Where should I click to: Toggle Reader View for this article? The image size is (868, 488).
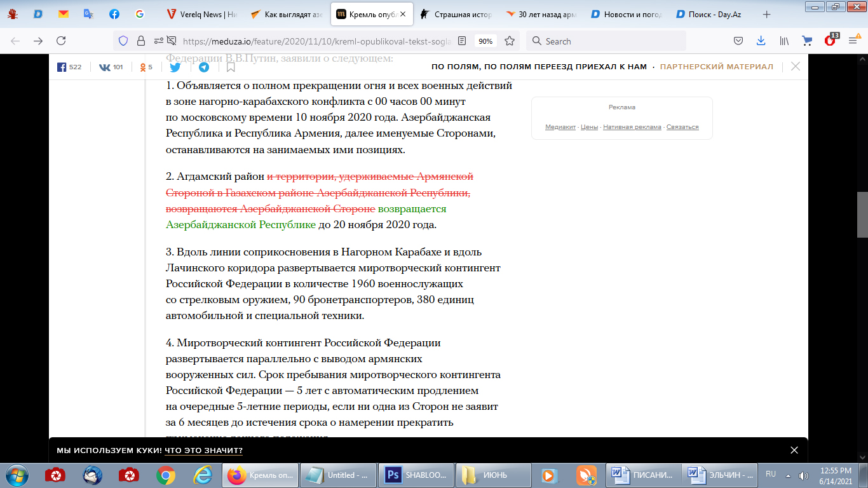pyautogui.click(x=462, y=41)
